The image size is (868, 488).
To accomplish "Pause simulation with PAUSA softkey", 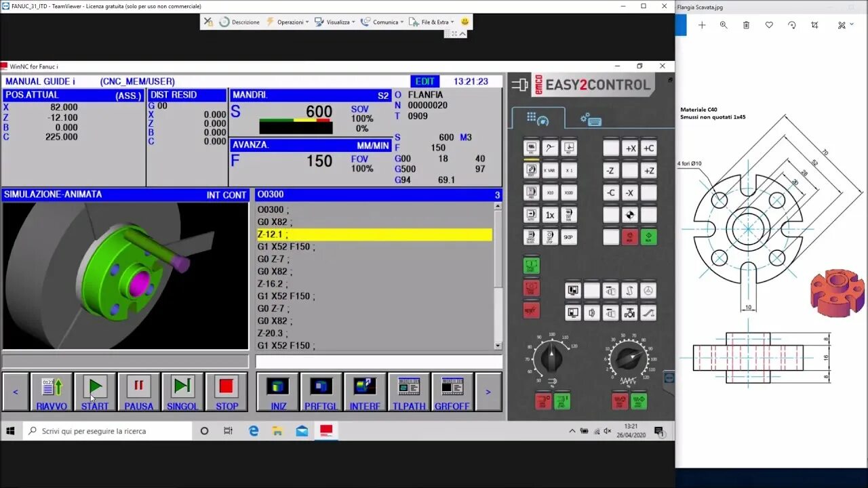I will 138,392.
